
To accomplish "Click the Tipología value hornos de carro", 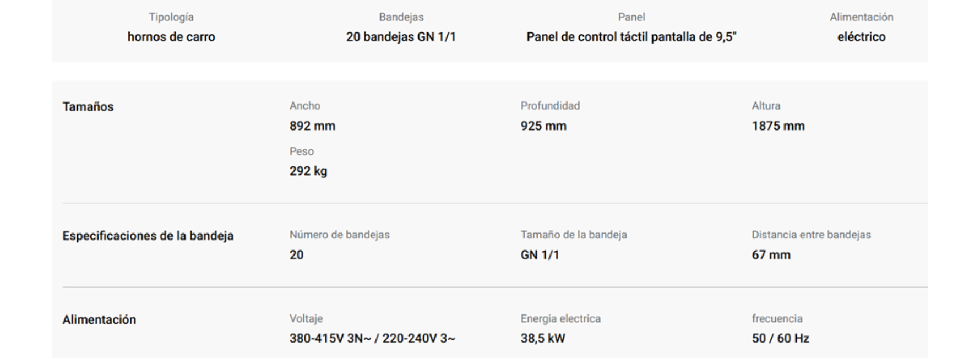I will click(171, 37).
